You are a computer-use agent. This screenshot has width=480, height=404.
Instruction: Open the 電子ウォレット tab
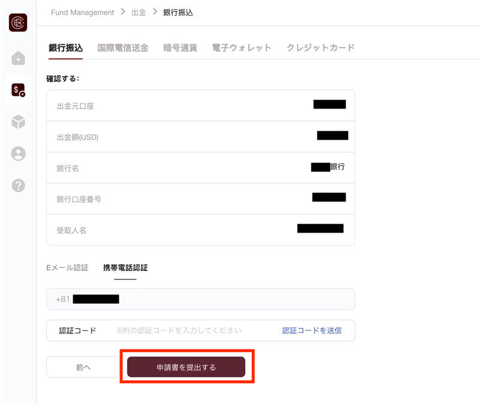(x=242, y=48)
